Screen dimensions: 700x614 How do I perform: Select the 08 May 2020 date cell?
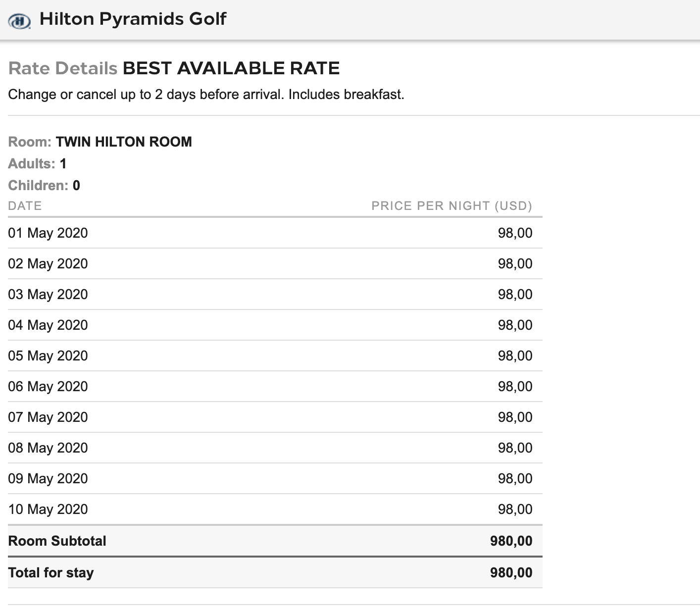pyautogui.click(x=48, y=448)
